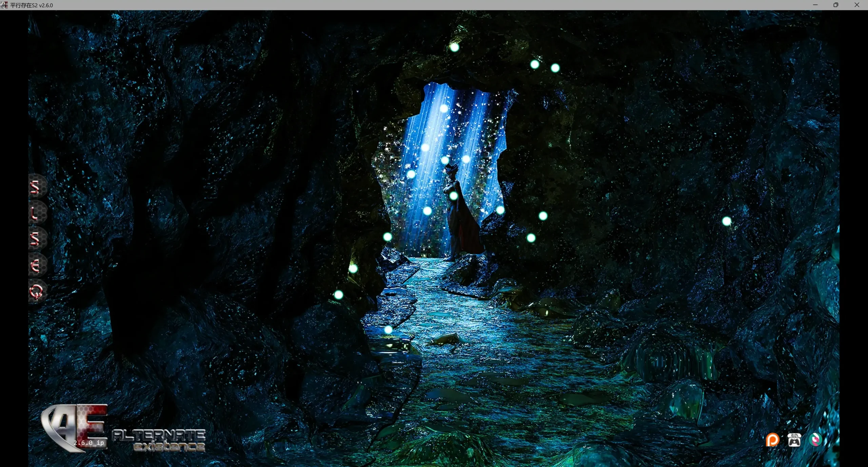The height and width of the screenshot is (467, 868).
Task: Click the game icon in the title bar
Action: pyautogui.click(x=4, y=5)
